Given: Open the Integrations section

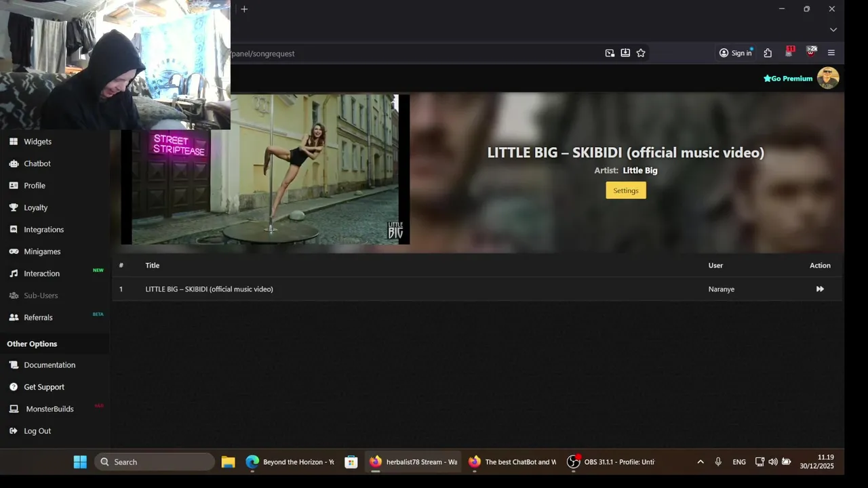Looking at the screenshot, I should pyautogui.click(x=43, y=230).
